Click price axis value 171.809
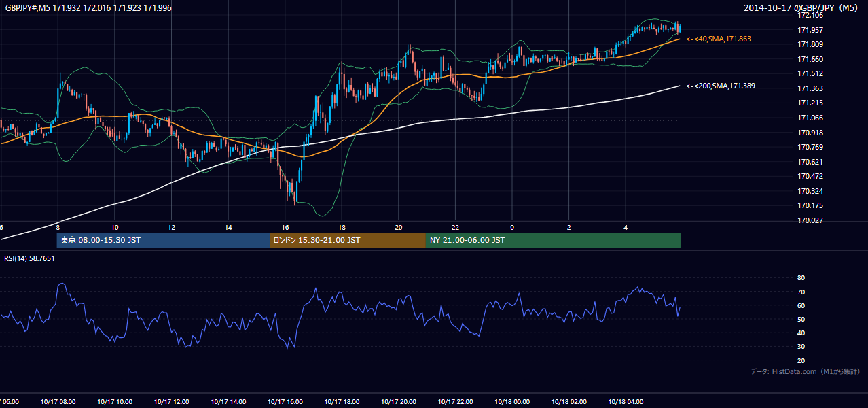The width and height of the screenshot is (868, 408). [810, 44]
